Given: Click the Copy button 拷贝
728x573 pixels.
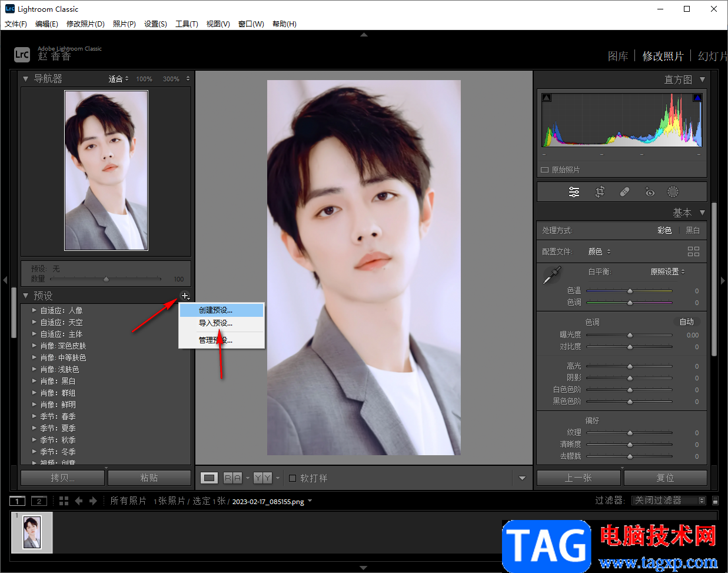Looking at the screenshot, I should tap(63, 478).
